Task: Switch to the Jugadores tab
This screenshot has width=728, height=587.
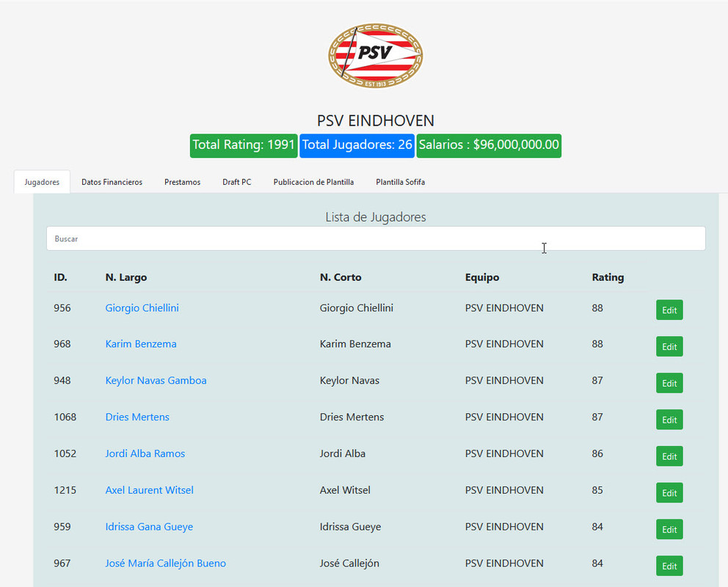Action: [42, 182]
